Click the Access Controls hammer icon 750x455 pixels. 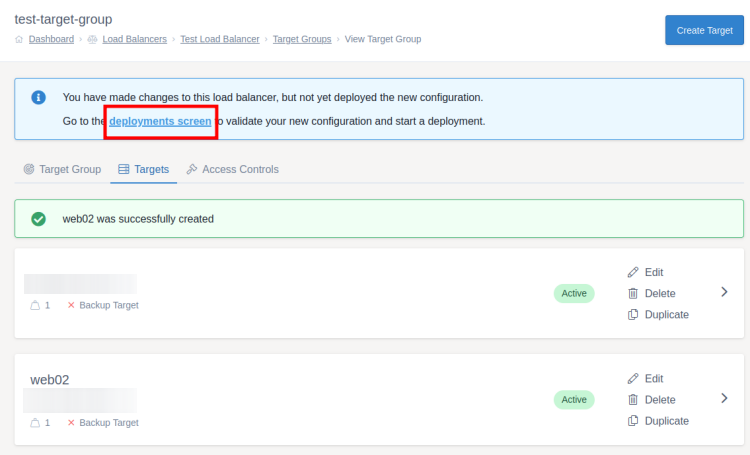coord(192,169)
